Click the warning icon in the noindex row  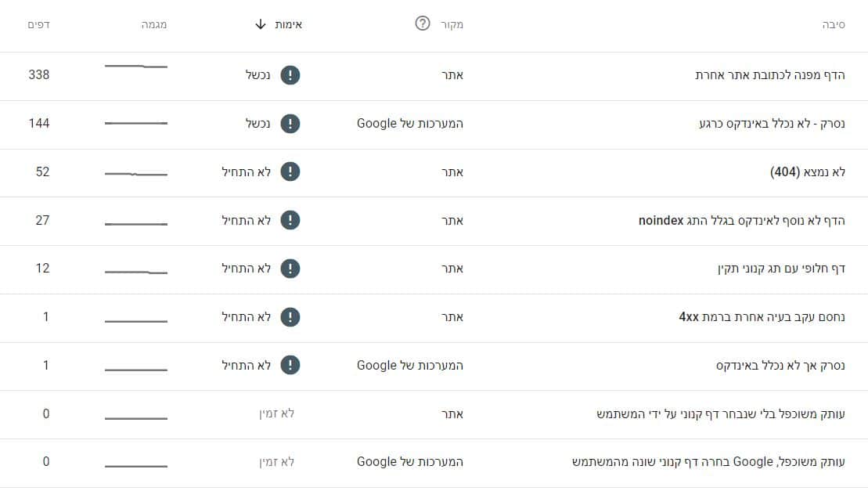point(290,220)
